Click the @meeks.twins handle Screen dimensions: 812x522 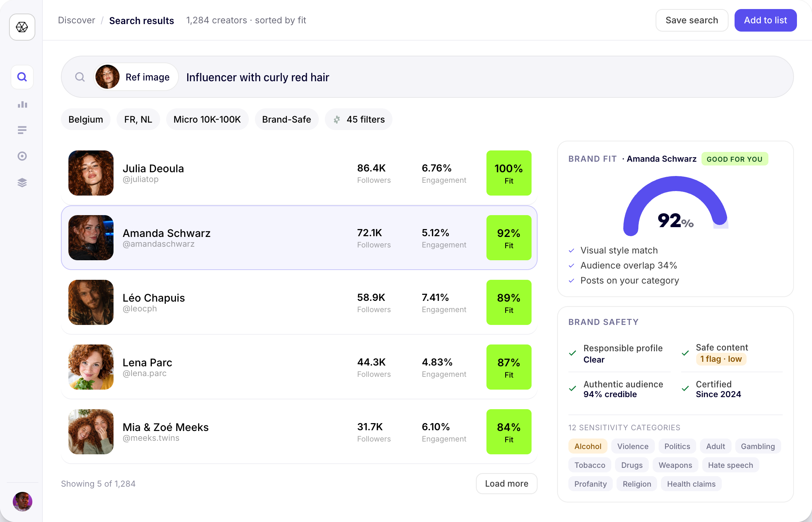click(x=151, y=438)
